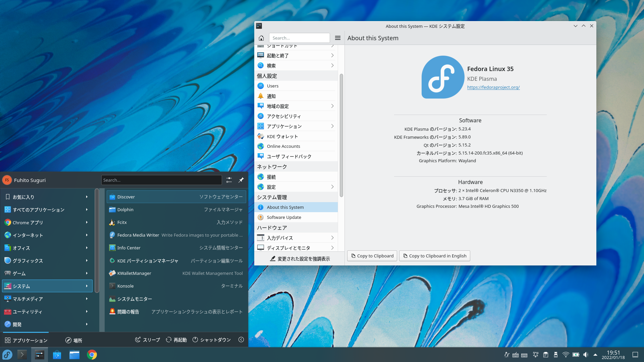The width and height of the screenshot is (644, 362).
Task: Click the launcher Search field
Action: coord(161,180)
